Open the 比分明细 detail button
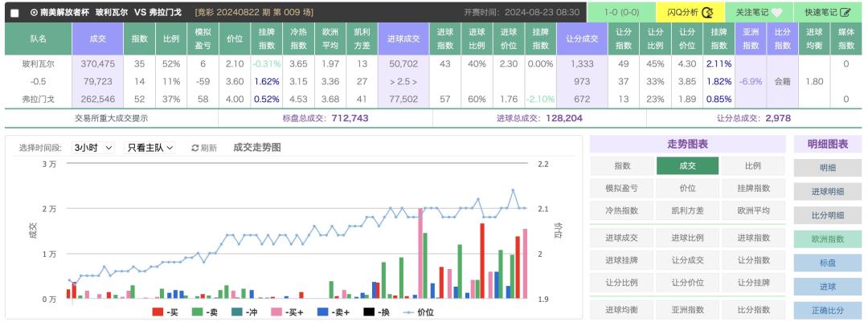The image size is (868, 322). [x=828, y=215]
